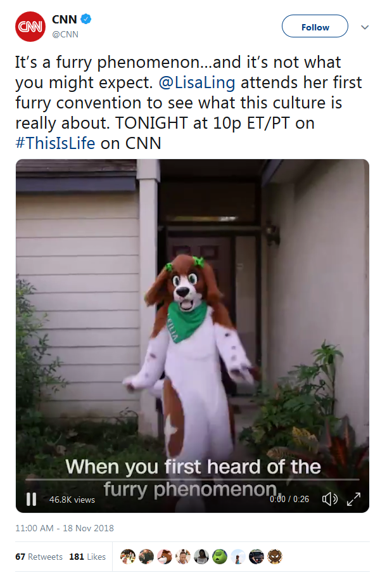Click the last brown bear liker avatar
Screen dimensions: 392x575
275,557
